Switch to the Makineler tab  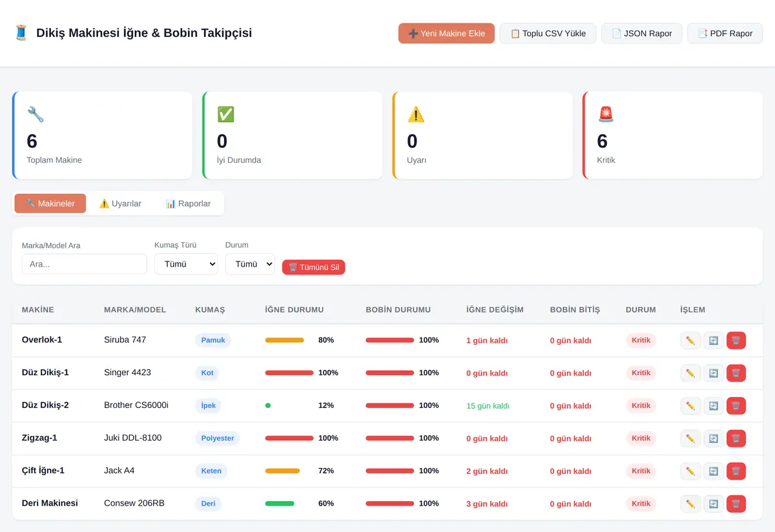[50, 203]
